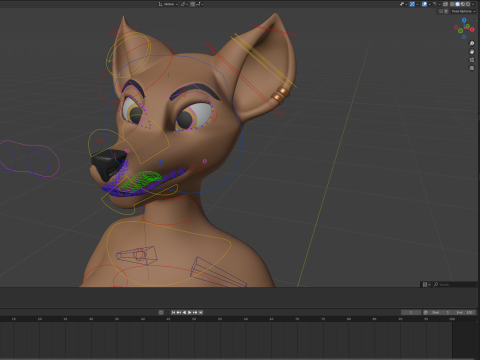The image size is (480, 360).
Task: Click the blue Z axis on navigation gizmo
Action: [464, 20]
